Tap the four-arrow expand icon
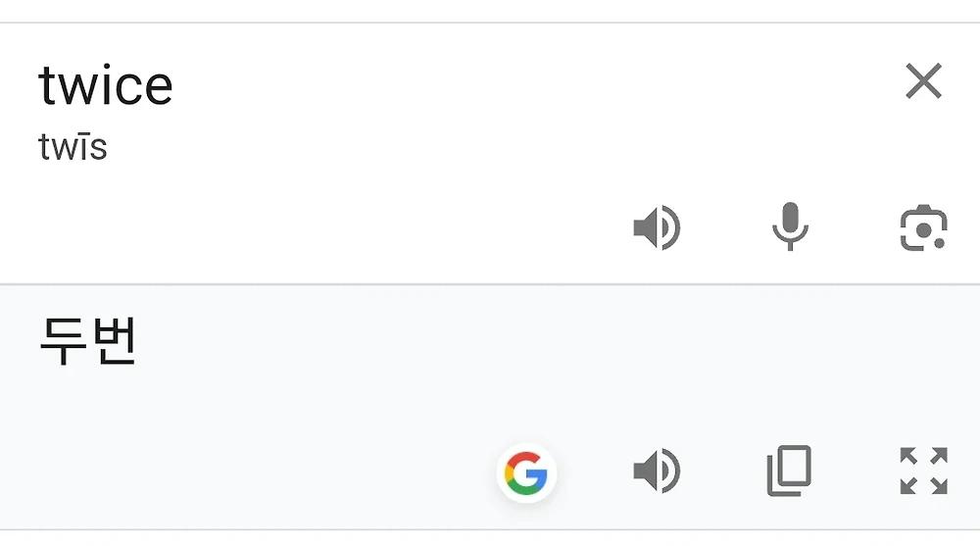The width and height of the screenshot is (980, 546). click(x=924, y=471)
